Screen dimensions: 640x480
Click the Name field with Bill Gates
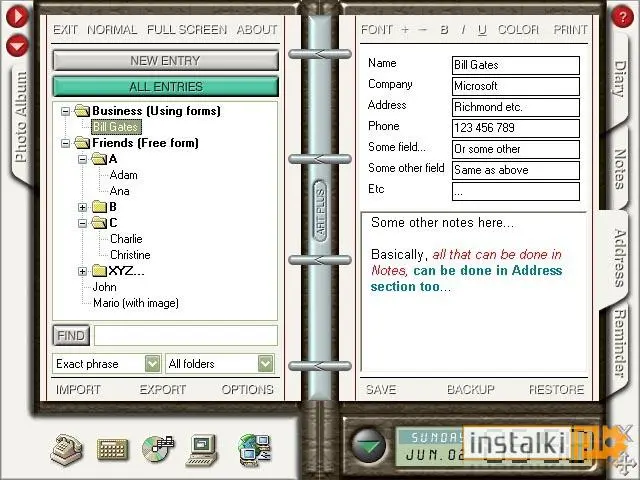point(516,65)
